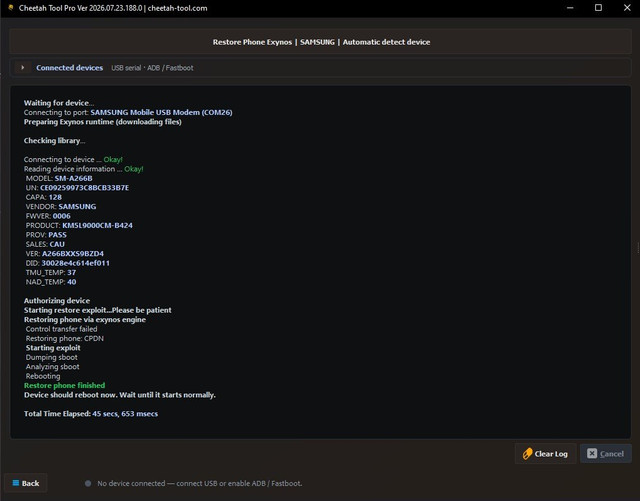
Task: Click the TMU_TEMP value 37
Action: 71,272
